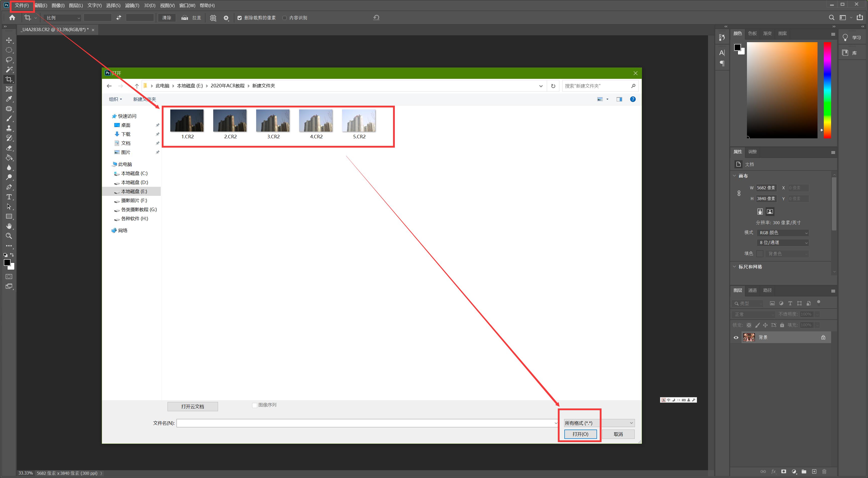Image resolution: width=868 pixels, height=478 pixels.
Task: Select the Eyedropper tool
Action: tap(9, 99)
